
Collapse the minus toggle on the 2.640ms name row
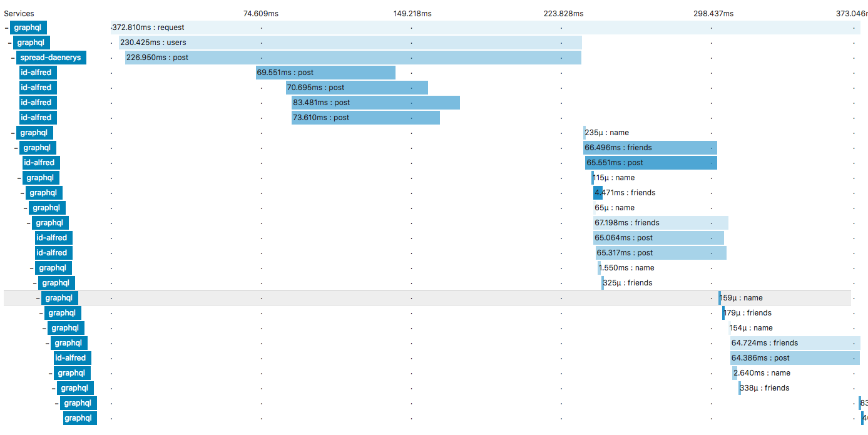(50, 373)
